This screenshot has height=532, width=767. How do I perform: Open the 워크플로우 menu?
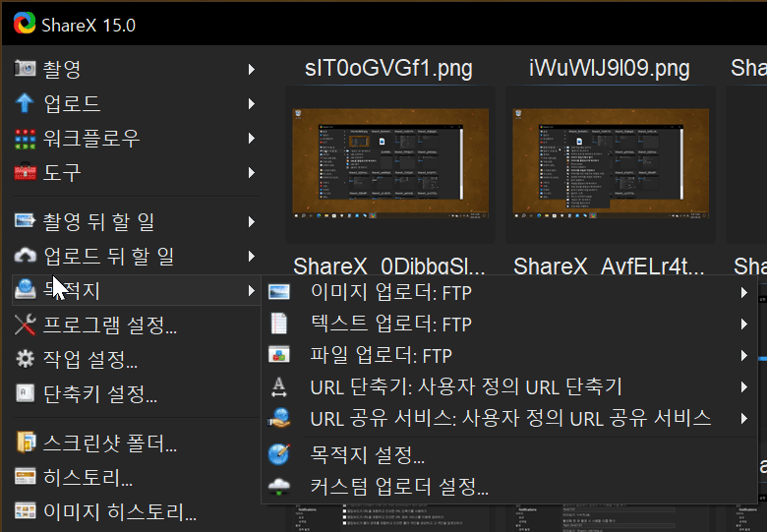pos(136,139)
